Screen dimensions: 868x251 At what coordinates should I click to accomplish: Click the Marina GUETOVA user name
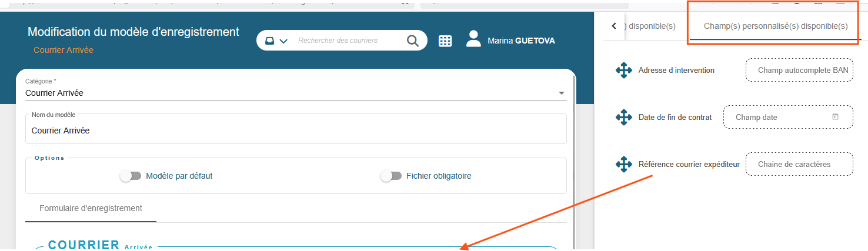tap(521, 41)
